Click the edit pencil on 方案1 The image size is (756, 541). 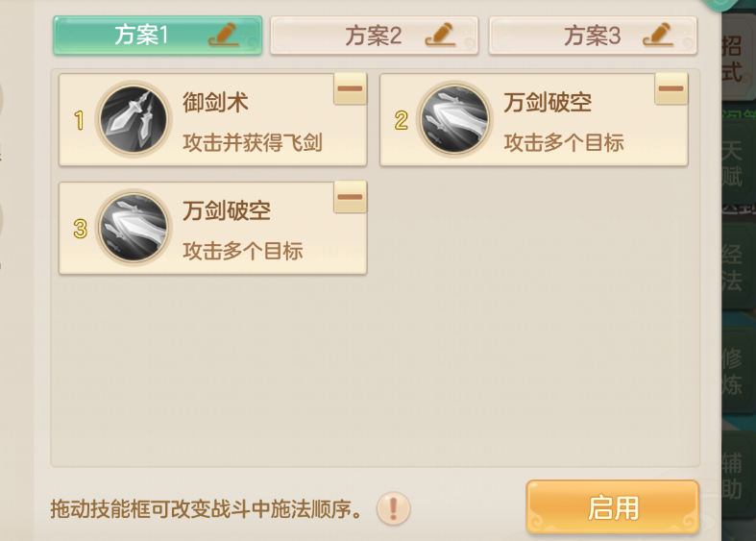coord(223,35)
